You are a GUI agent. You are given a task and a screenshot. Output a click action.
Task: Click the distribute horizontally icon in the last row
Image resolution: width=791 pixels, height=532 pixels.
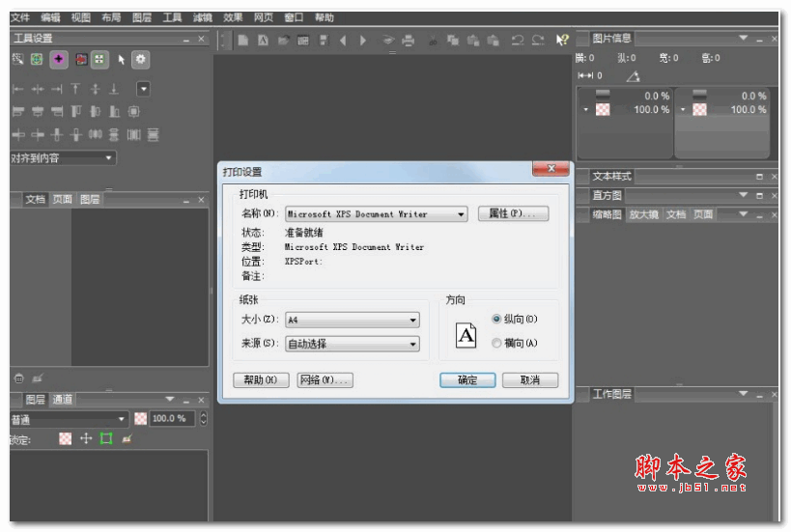[96, 134]
